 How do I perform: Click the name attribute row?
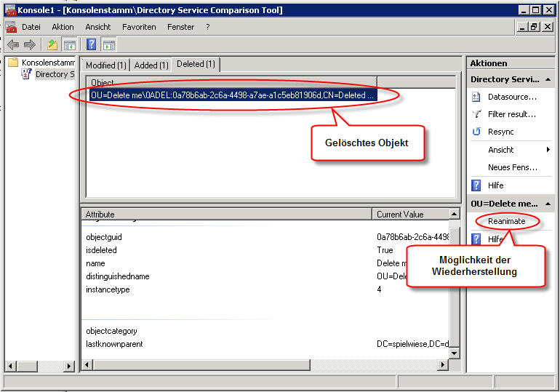point(265,263)
